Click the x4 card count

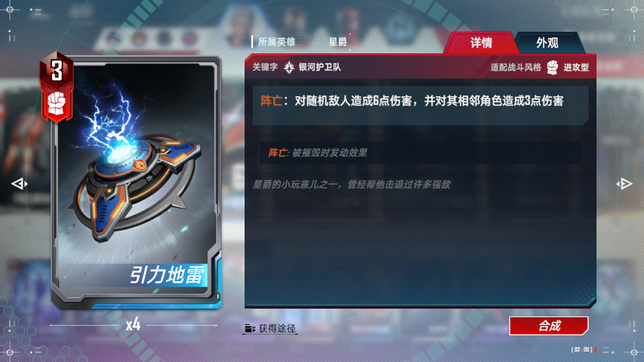click(133, 325)
